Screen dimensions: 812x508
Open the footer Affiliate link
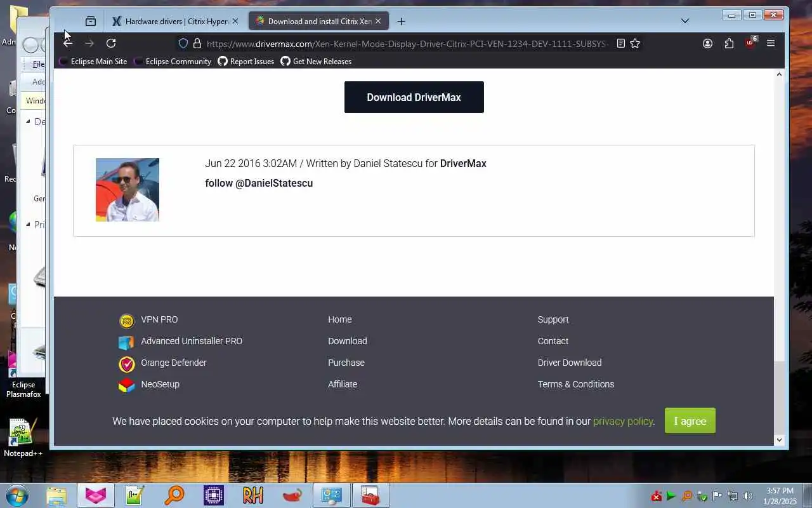[x=343, y=384]
